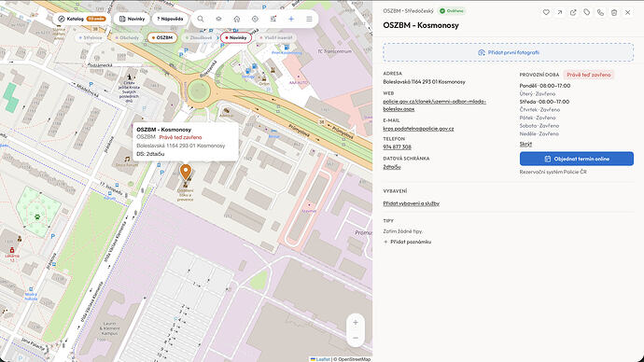Click the search magnifier icon
The width and height of the screenshot is (644, 362).
[x=201, y=19]
